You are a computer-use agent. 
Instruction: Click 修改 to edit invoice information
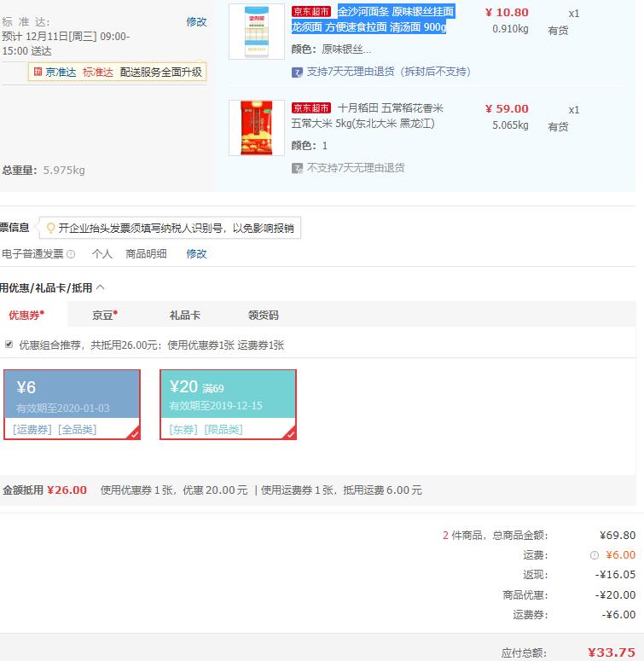pos(196,254)
